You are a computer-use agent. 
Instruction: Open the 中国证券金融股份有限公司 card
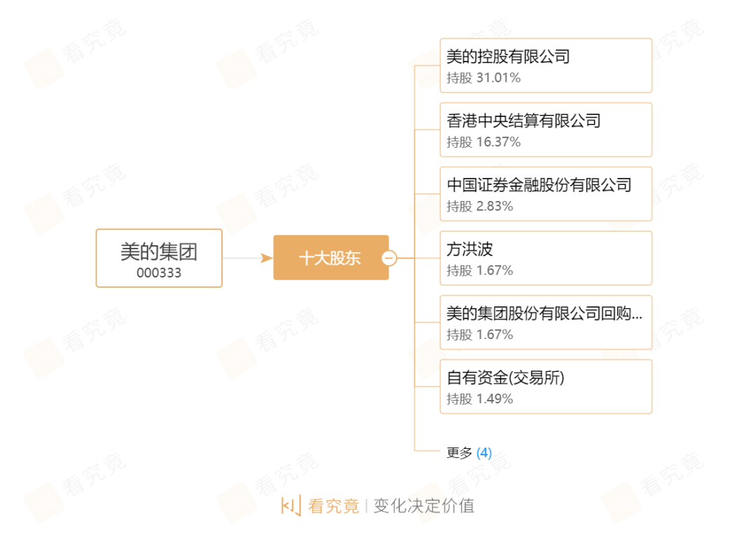(545, 194)
